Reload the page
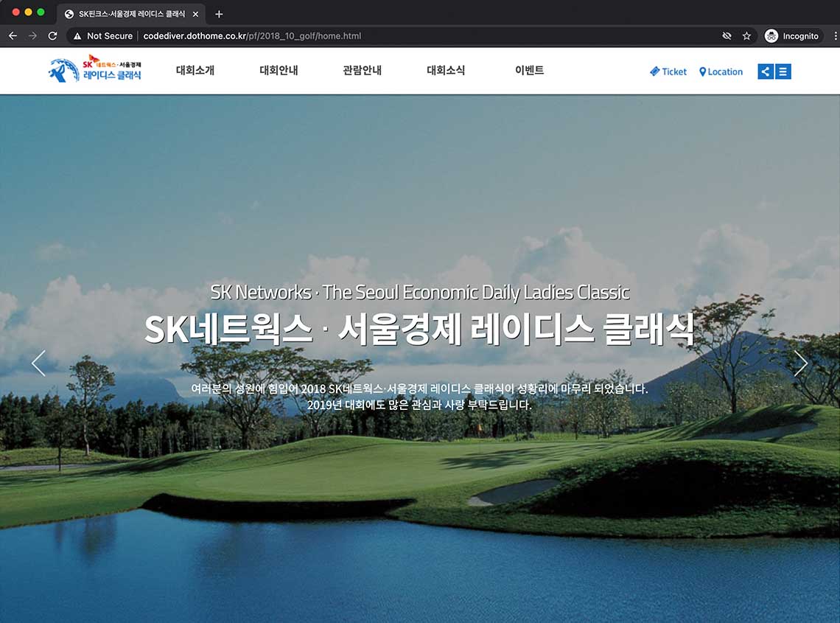The width and height of the screenshot is (840, 623). (52, 36)
